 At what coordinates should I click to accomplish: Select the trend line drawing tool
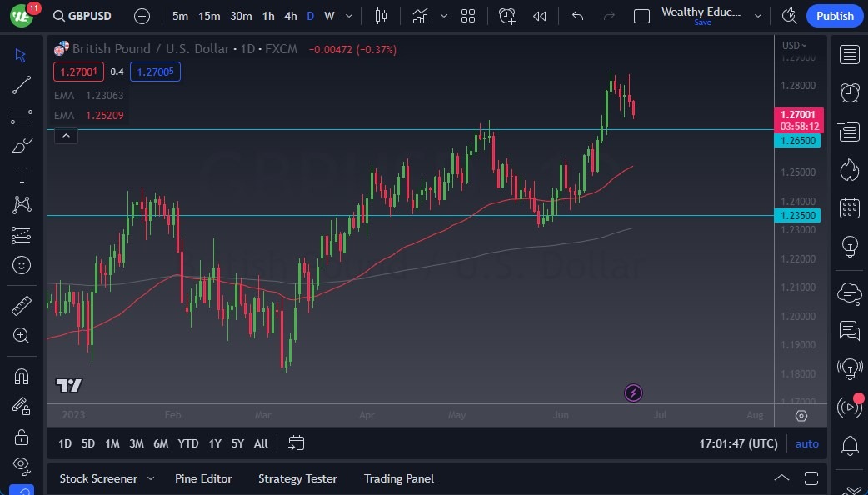coord(22,84)
